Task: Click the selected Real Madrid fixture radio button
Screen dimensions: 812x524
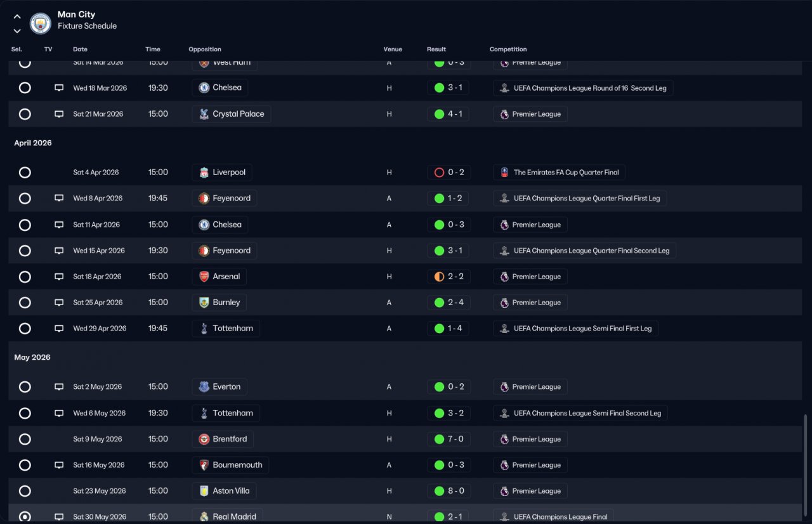Action: pyautogui.click(x=25, y=517)
